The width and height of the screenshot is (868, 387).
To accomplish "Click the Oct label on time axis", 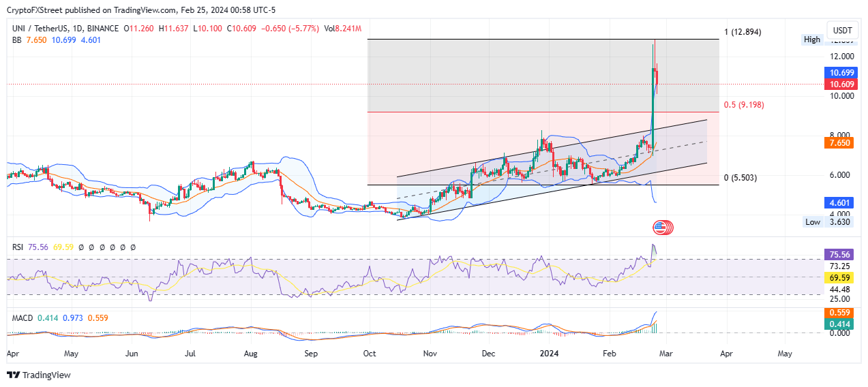I will [x=370, y=354].
